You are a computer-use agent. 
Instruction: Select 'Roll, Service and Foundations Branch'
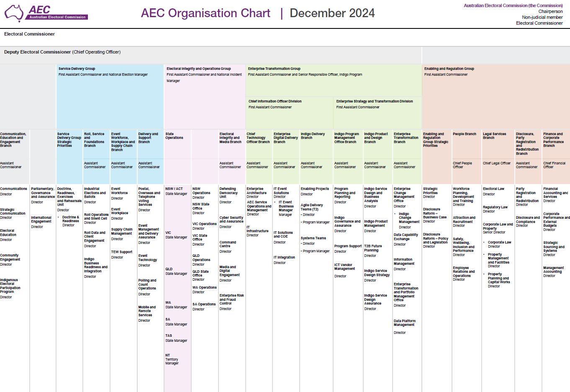click(x=94, y=140)
